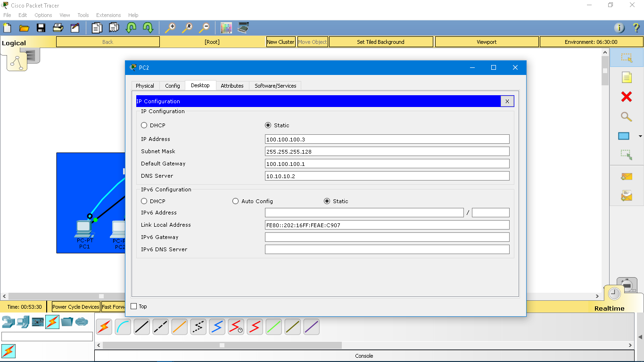Select the DHCP radio for IPv4

tap(144, 125)
